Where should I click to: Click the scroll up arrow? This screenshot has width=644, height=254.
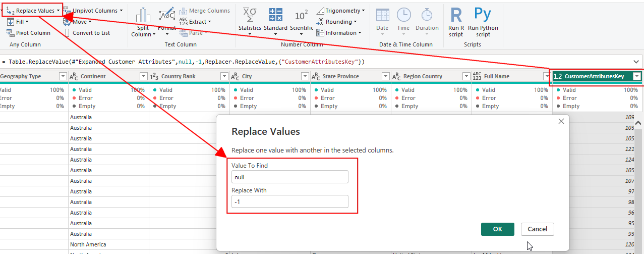[x=638, y=123]
